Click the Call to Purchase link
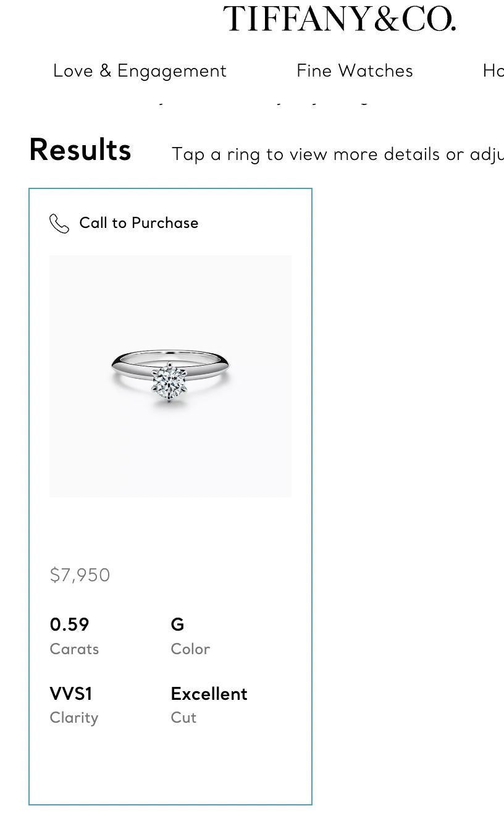This screenshot has height=824, width=504. [x=138, y=223]
